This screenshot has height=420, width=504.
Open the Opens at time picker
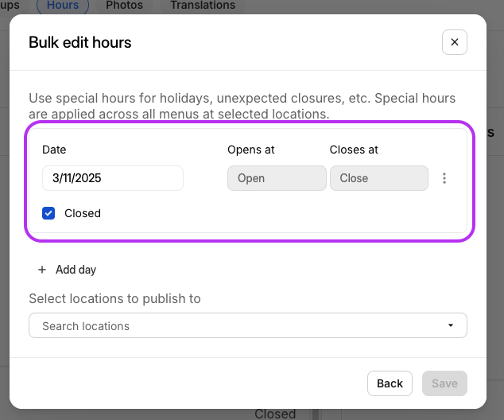(x=277, y=178)
